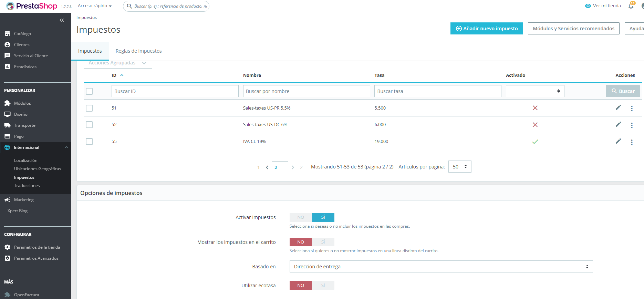Image resolution: width=644 pixels, height=299 pixels.
Task: Click the OpenFactura puzzle icon
Action: click(x=7, y=295)
